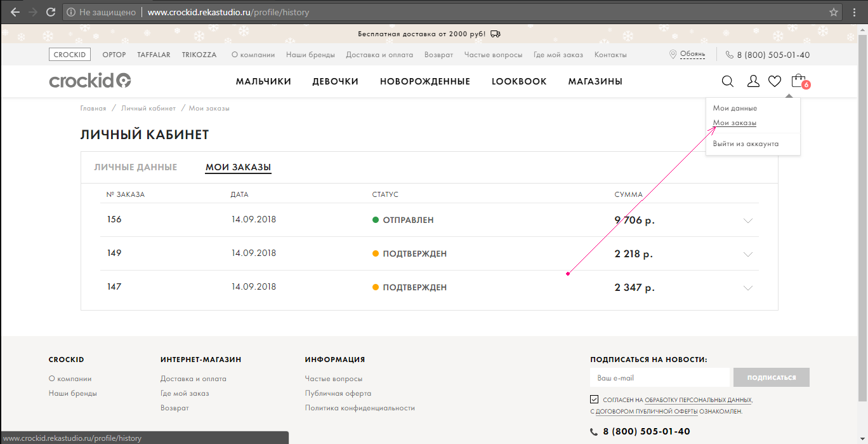Image resolution: width=868 pixels, height=444 pixels.
Task: Reload the page with browser refresh icon
Action: click(x=51, y=12)
